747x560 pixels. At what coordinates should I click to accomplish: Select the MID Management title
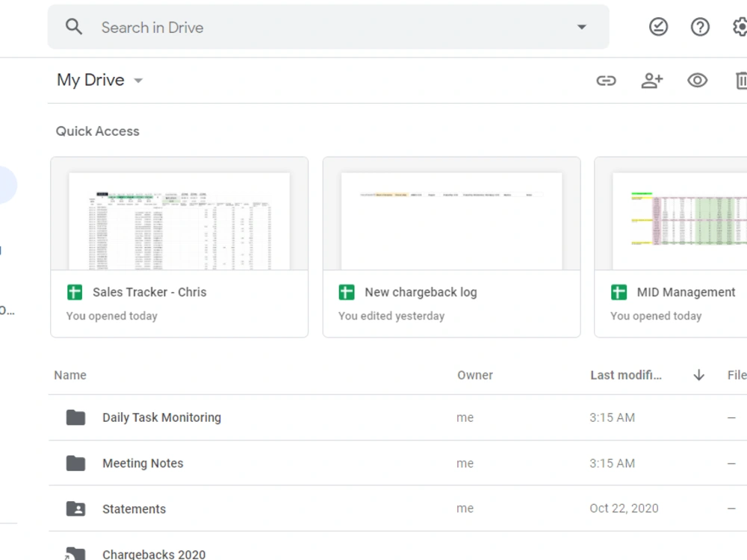686,292
